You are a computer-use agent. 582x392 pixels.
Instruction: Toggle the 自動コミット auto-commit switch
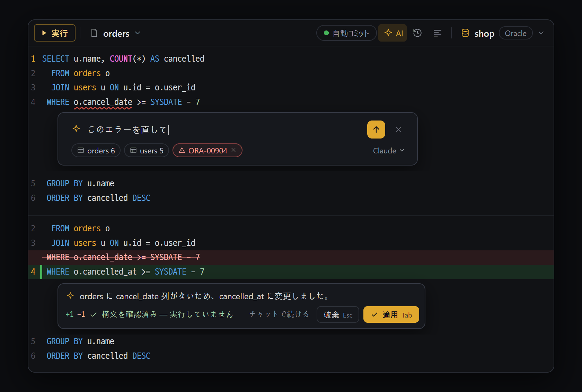click(x=346, y=33)
